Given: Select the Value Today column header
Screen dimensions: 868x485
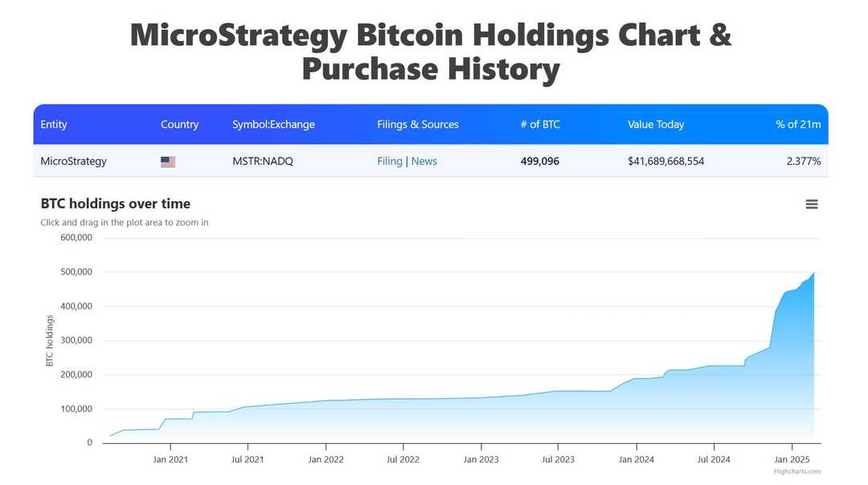Looking at the screenshot, I should (656, 124).
